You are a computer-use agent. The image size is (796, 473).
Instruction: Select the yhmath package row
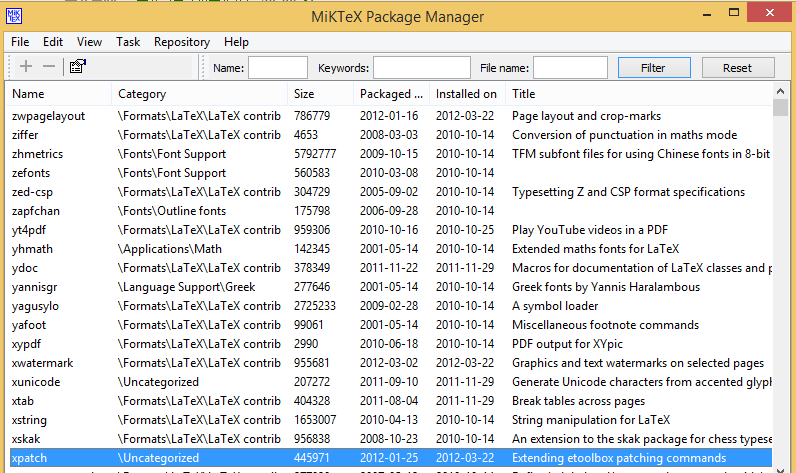391,249
